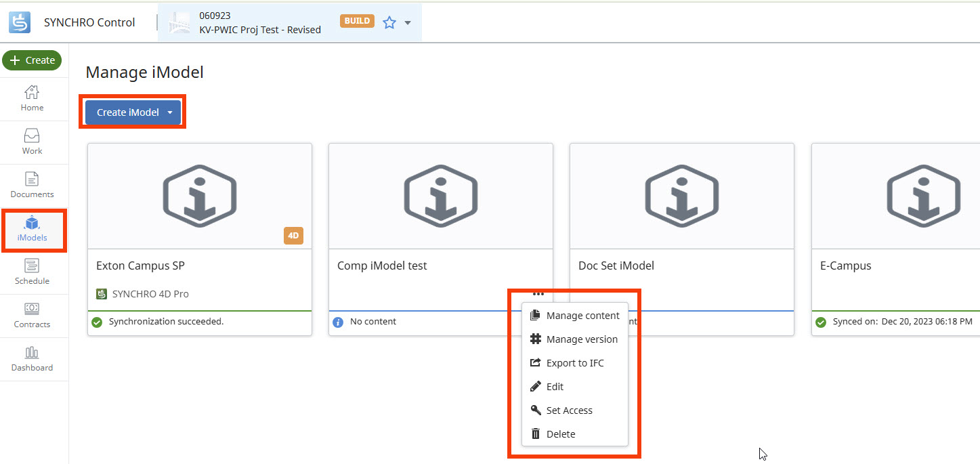
Task: Open the Exton Campus SP iModel thumbnail
Action: click(200, 196)
